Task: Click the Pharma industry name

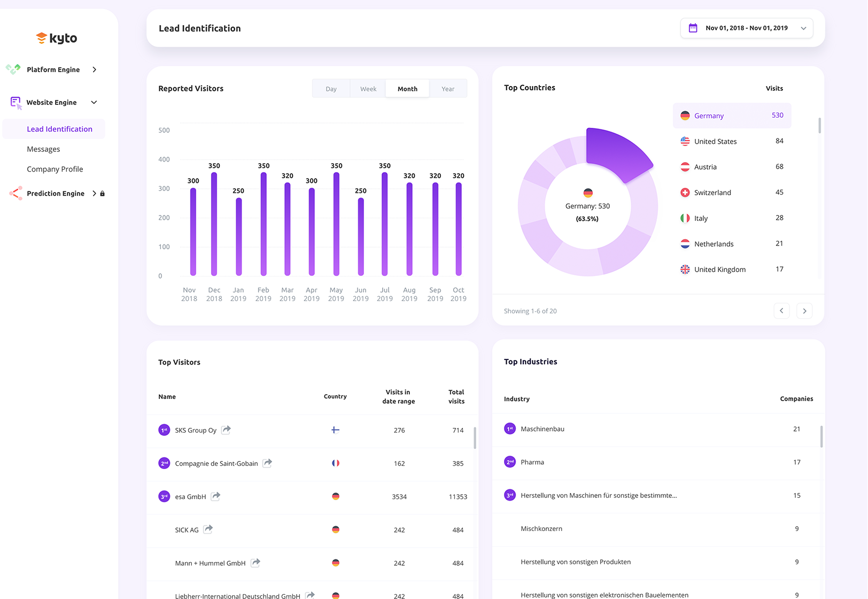Action: pos(532,462)
